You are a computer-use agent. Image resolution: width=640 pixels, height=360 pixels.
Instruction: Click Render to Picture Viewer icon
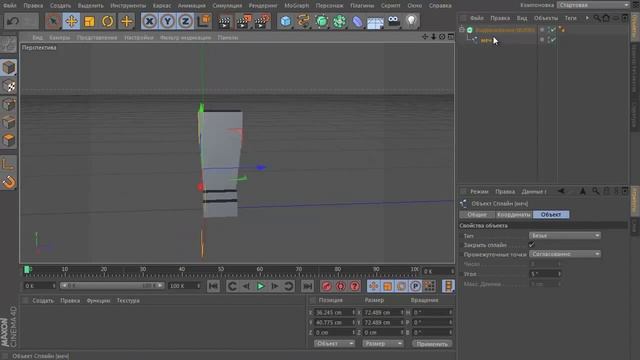point(244,21)
